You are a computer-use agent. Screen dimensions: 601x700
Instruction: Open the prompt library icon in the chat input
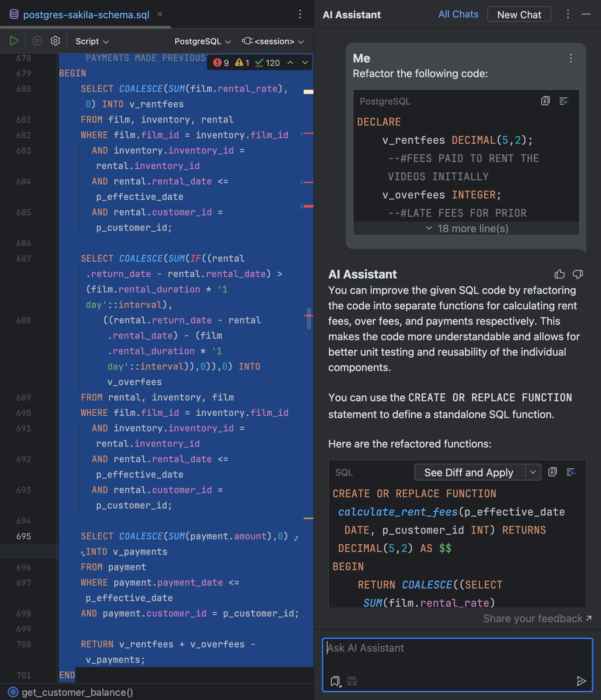pyautogui.click(x=336, y=681)
